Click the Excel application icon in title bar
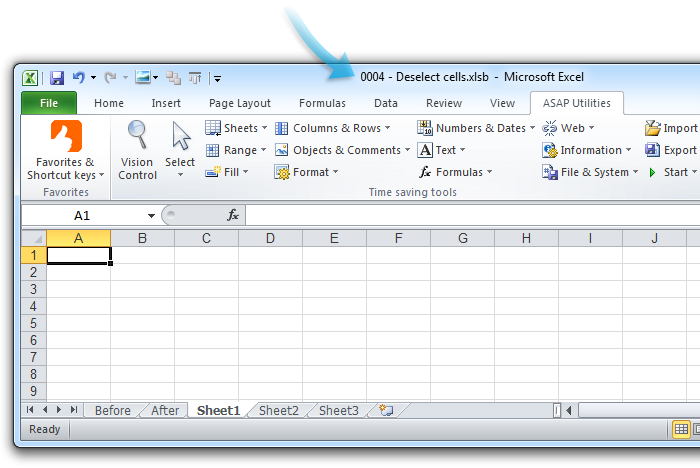Screen dimensions: 700x468 31,77
